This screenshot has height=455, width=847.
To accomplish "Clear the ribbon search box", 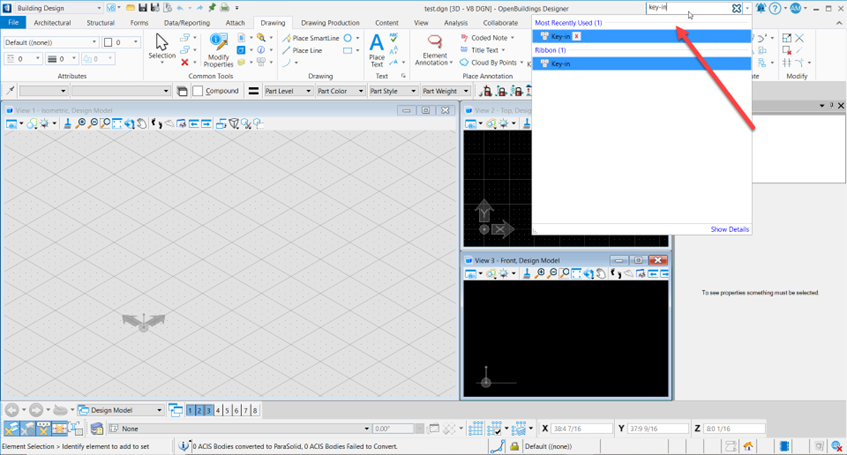I will (736, 8).
